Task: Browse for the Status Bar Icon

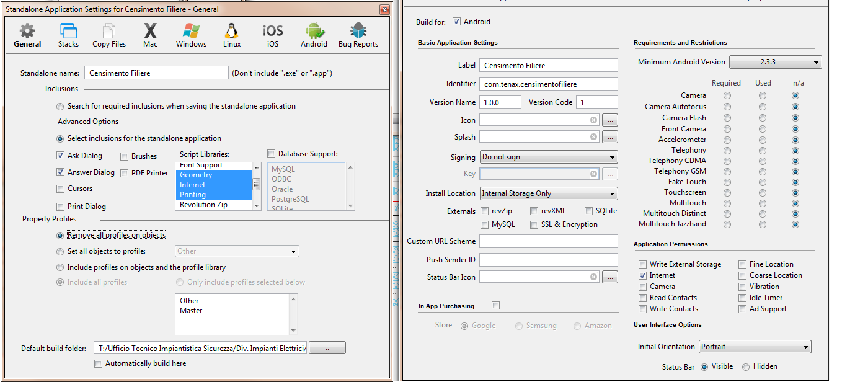Action: point(610,277)
